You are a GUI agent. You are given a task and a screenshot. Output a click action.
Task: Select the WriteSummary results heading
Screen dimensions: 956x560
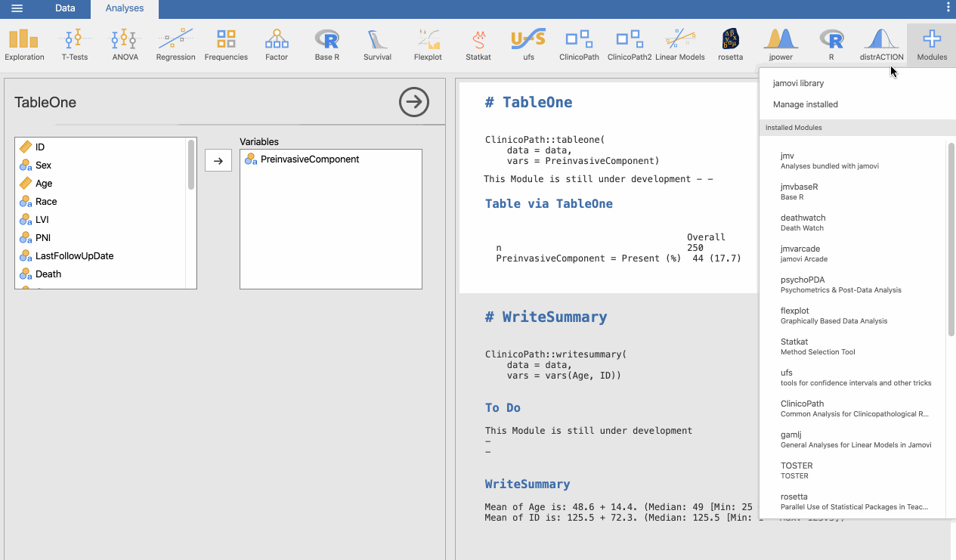coord(546,317)
